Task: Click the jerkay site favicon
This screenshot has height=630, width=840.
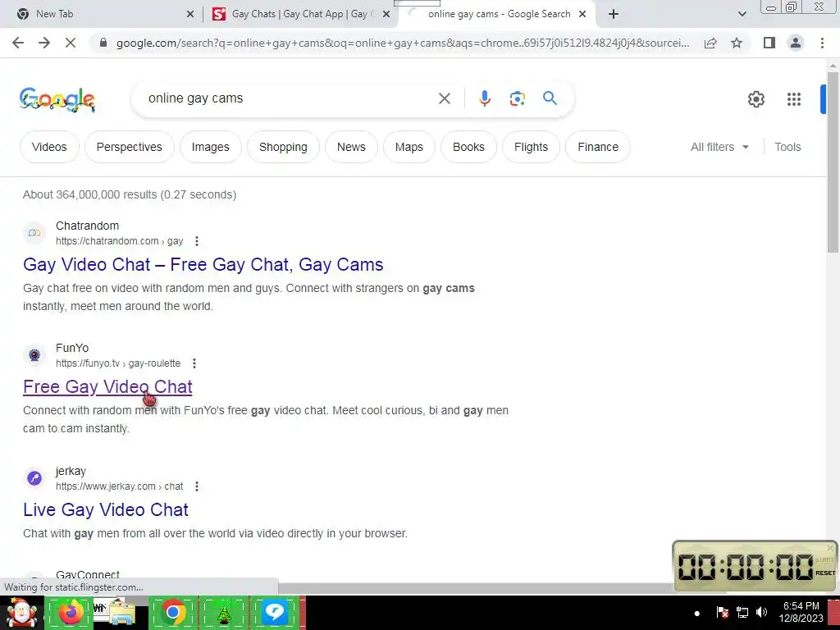Action: pos(34,478)
